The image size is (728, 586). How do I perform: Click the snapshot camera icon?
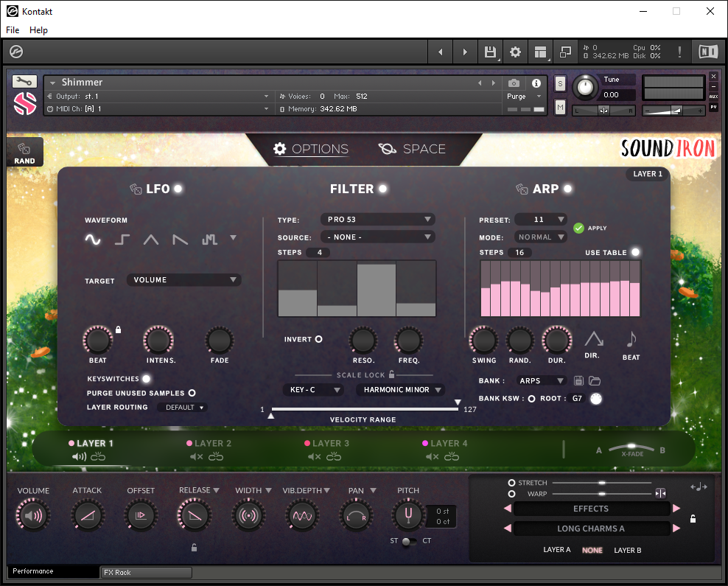(x=514, y=83)
